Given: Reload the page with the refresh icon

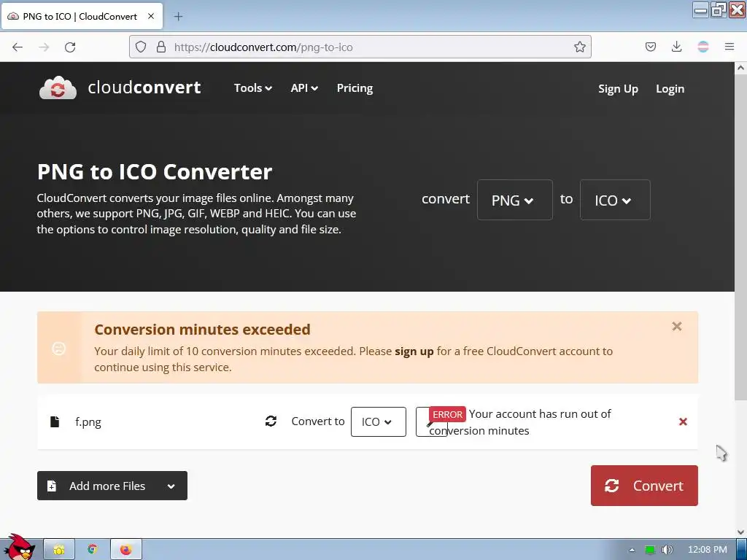Looking at the screenshot, I should (70, 47).
